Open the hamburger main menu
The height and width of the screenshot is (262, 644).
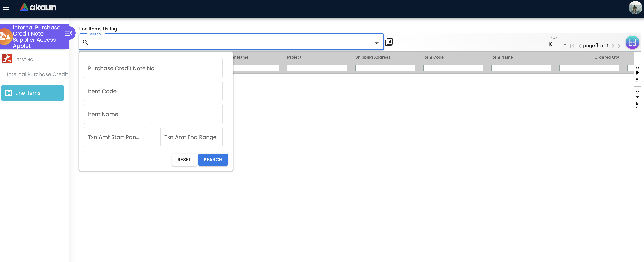(6, 7)
